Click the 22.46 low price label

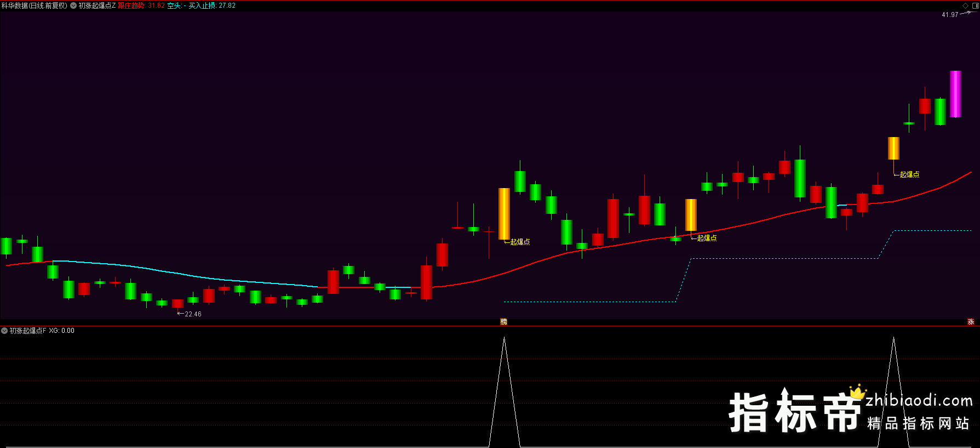tap(193, 314)
